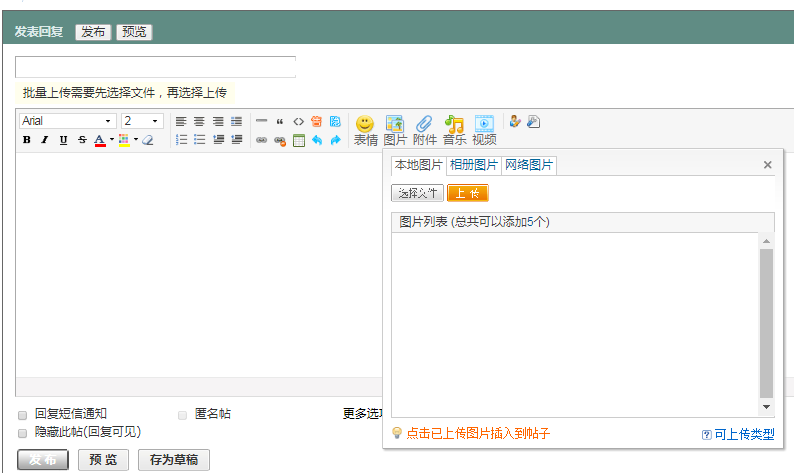
Task: Click the image list scroll down arrow
Action: click(x=766, y=407)
